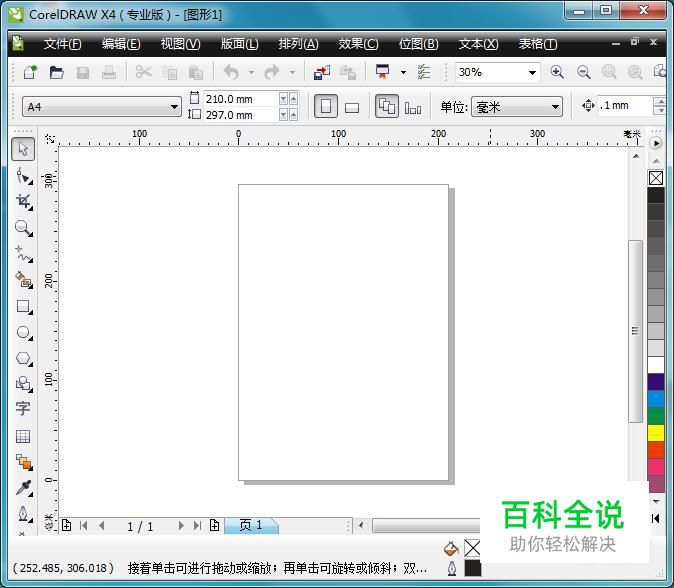Click the Undo arrow icon
The height and width of the screenshot is (588, 674).
(x=231, y=72)
